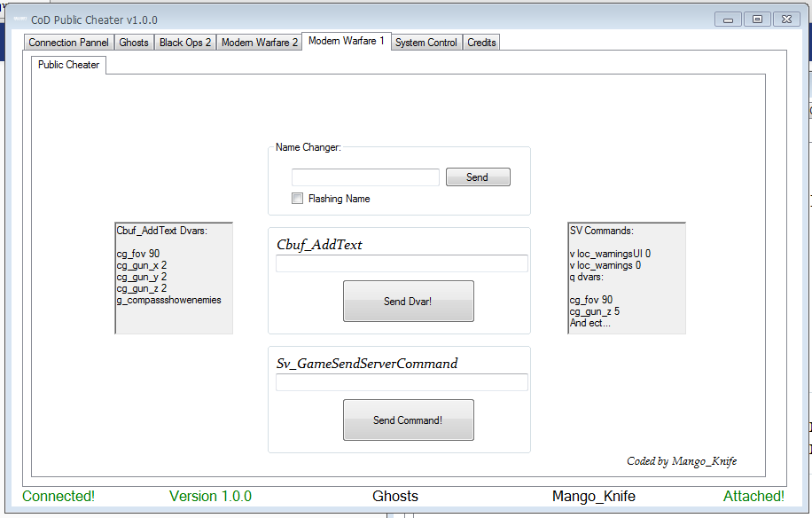Select the Public Cheater sub-tab
Viewport: 812px width, 518px height.
click(69, 65)
